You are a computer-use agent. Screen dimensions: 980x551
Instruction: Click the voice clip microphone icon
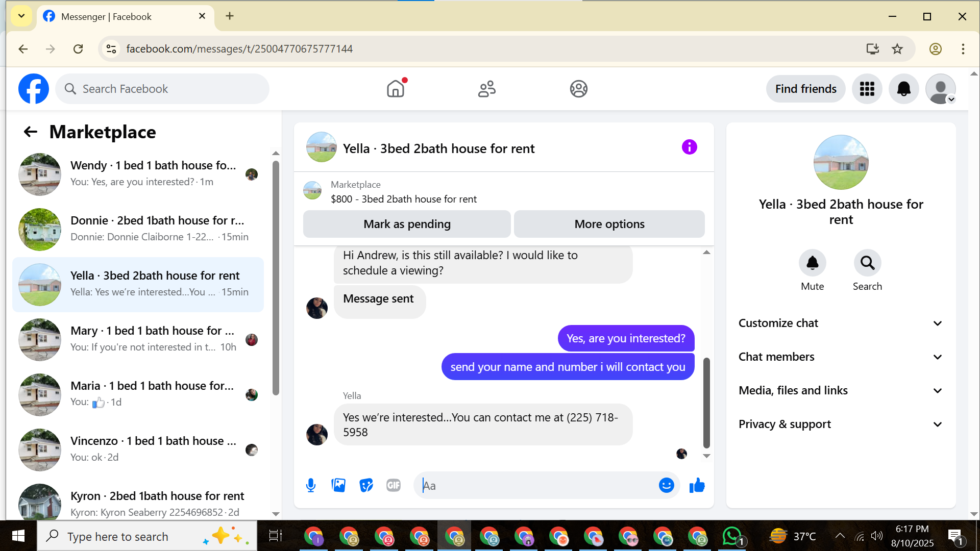(x=310, y=485)
